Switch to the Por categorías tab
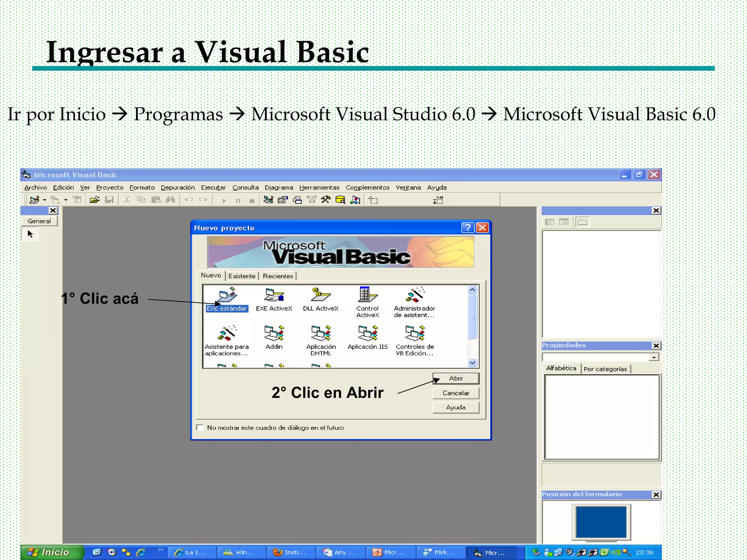The width and height of the screenshot is (747, 560). coord(605,369)
